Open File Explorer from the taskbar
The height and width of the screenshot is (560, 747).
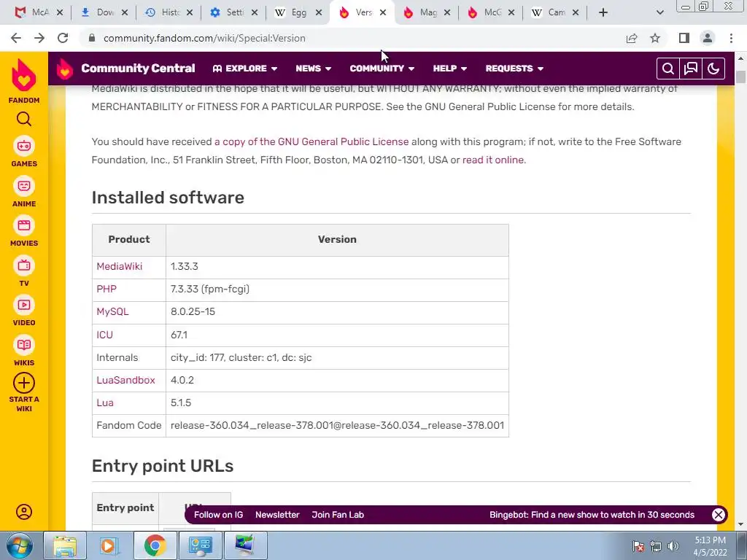coord(65,545)
